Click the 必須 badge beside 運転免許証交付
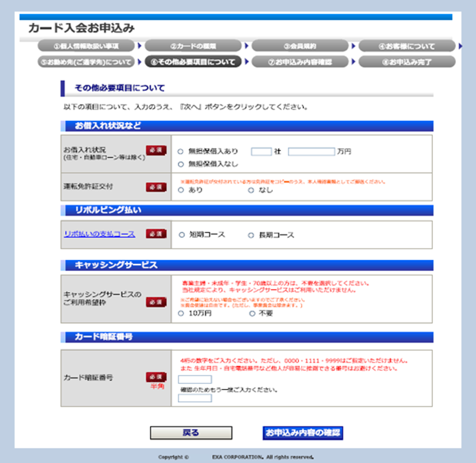 coord(156,187)
